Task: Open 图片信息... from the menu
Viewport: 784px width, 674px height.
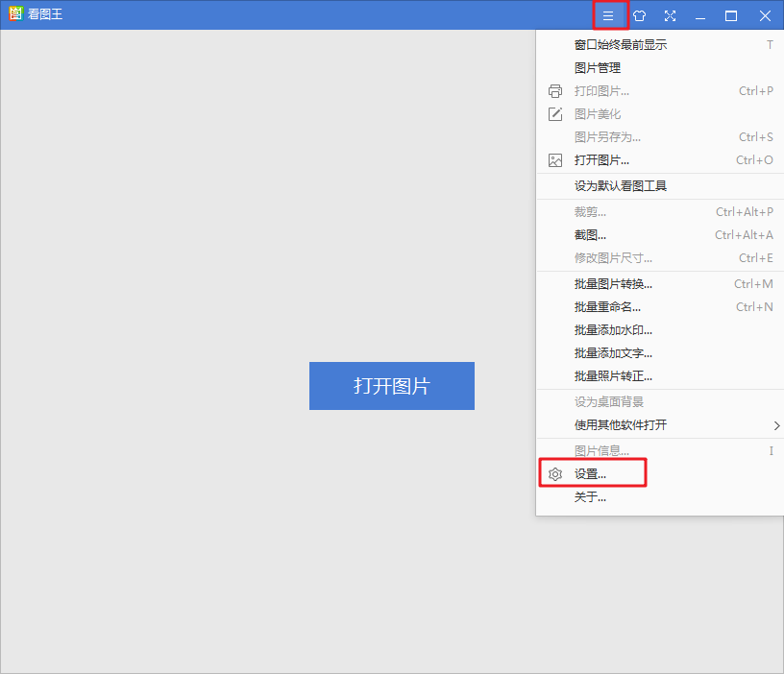Action: 660,450
